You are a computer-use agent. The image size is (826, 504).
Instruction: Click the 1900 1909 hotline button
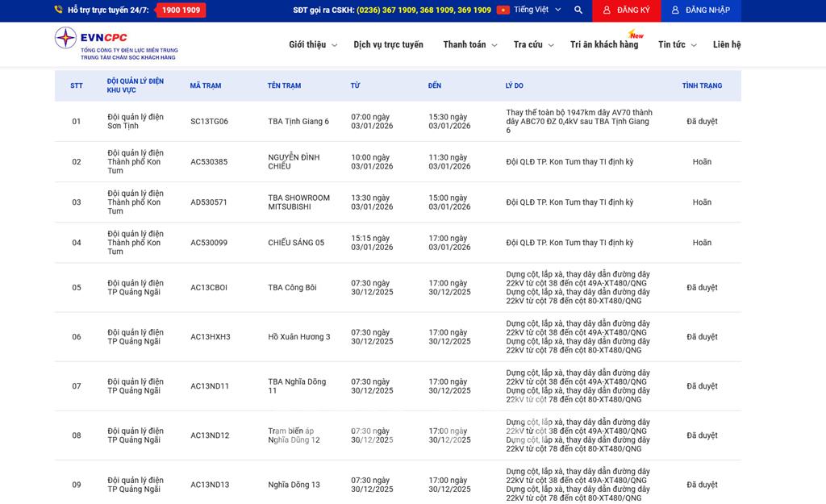(x=181, y=10)
